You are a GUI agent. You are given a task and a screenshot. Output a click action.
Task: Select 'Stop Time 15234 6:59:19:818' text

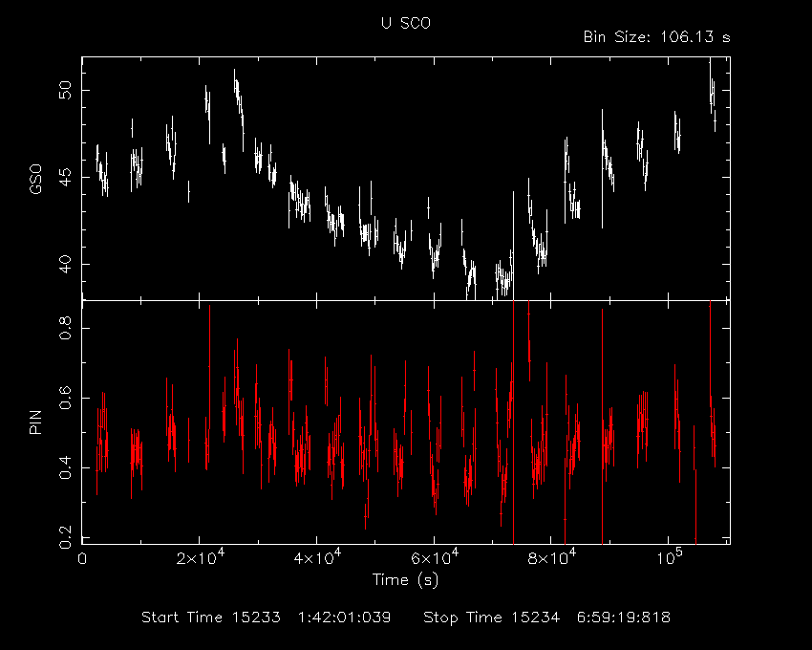(546, 617)
